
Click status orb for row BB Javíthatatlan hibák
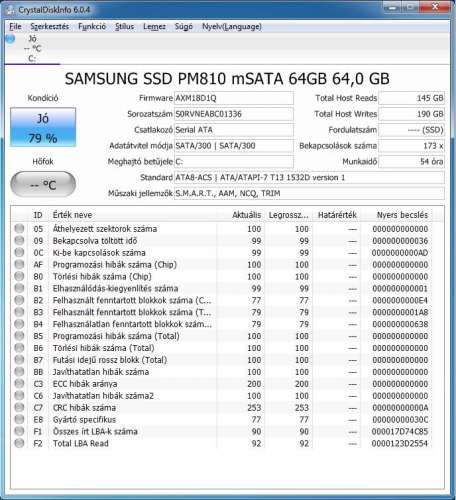tap(19, 372)
